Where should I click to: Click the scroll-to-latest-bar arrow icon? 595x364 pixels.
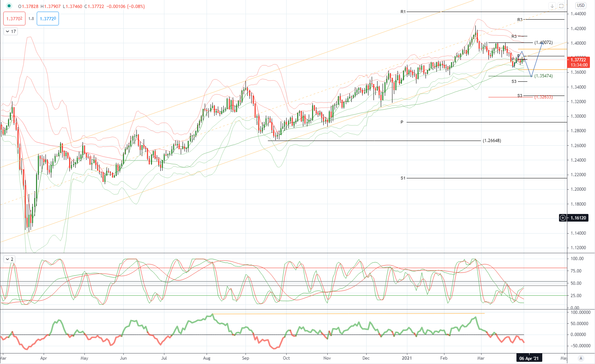click(552, 6)
